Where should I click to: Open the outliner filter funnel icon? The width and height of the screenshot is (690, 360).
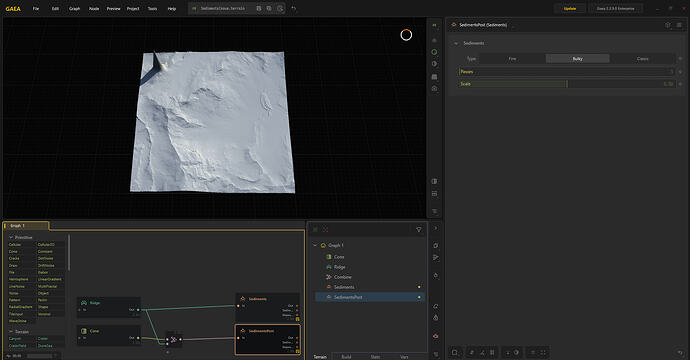418,229
